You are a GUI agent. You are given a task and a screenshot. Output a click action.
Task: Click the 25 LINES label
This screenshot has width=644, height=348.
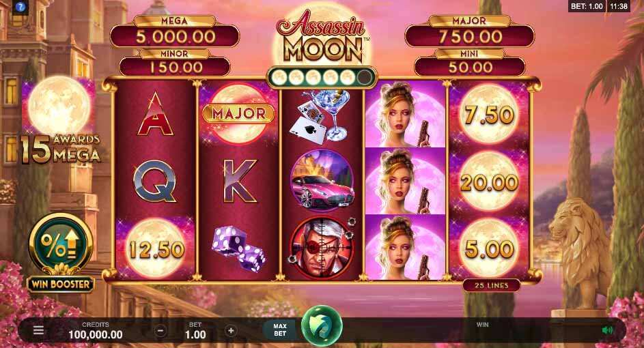pyautogui.click(x=491, y=285)
